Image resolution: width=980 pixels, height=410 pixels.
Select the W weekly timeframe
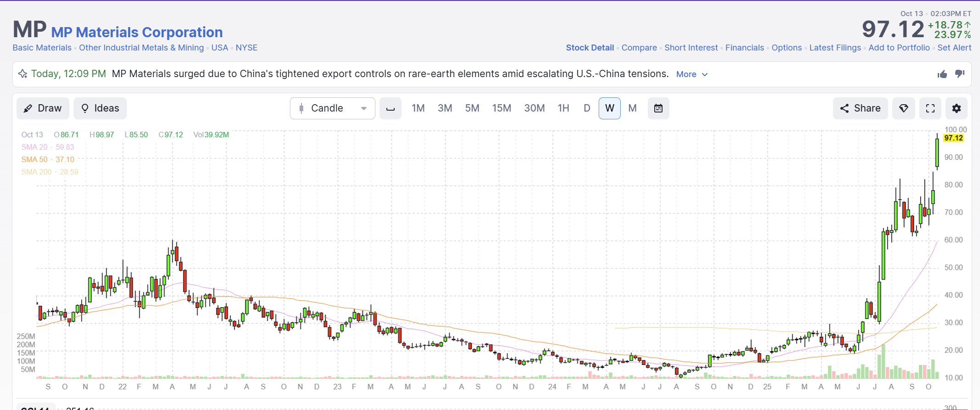610,108
